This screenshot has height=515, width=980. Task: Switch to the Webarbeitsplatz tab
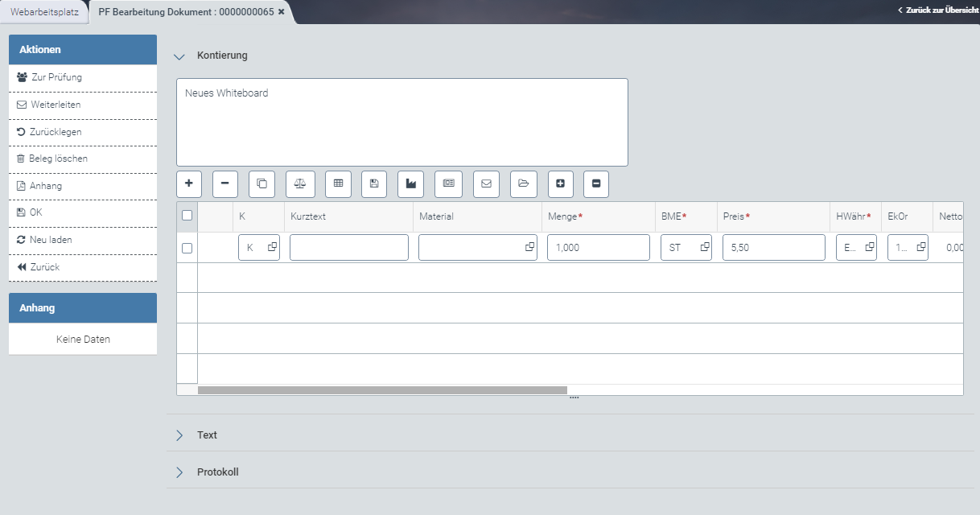click(44, 12)
